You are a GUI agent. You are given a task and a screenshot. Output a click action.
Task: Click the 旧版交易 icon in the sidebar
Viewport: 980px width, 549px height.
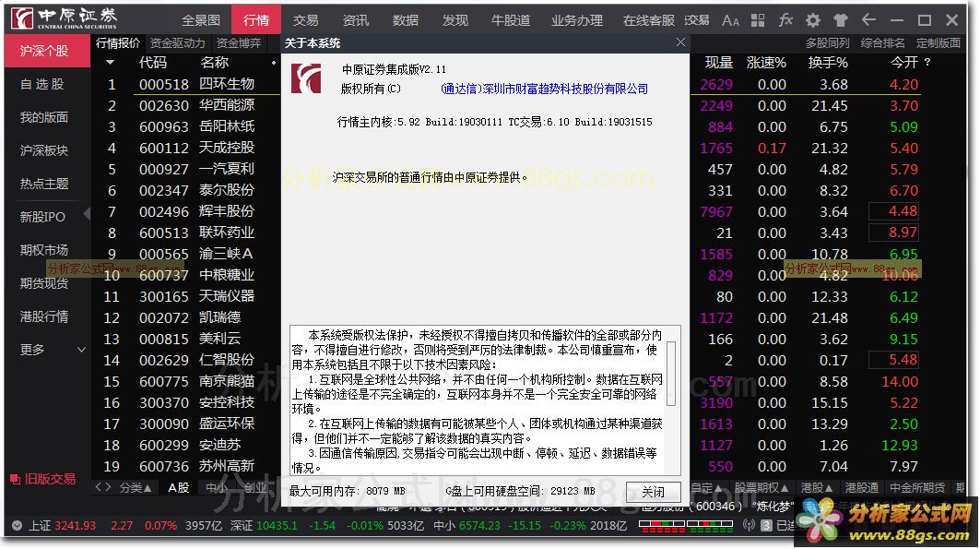(15, 480)
